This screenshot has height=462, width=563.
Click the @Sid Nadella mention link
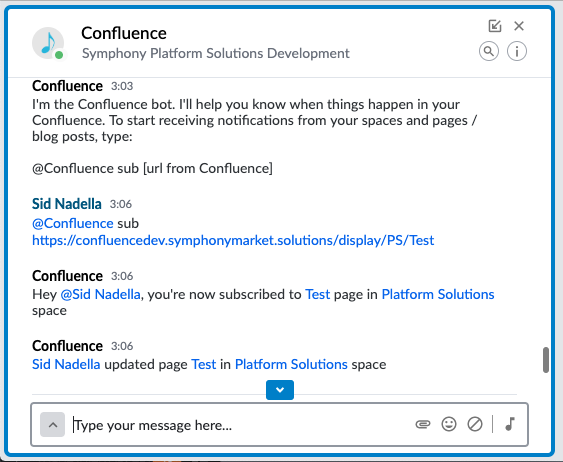[101, 294]
